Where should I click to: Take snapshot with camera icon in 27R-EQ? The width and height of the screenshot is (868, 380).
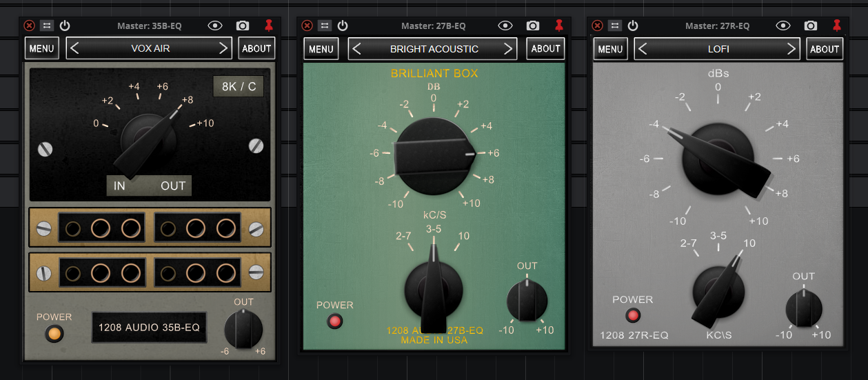pos(810,26)
